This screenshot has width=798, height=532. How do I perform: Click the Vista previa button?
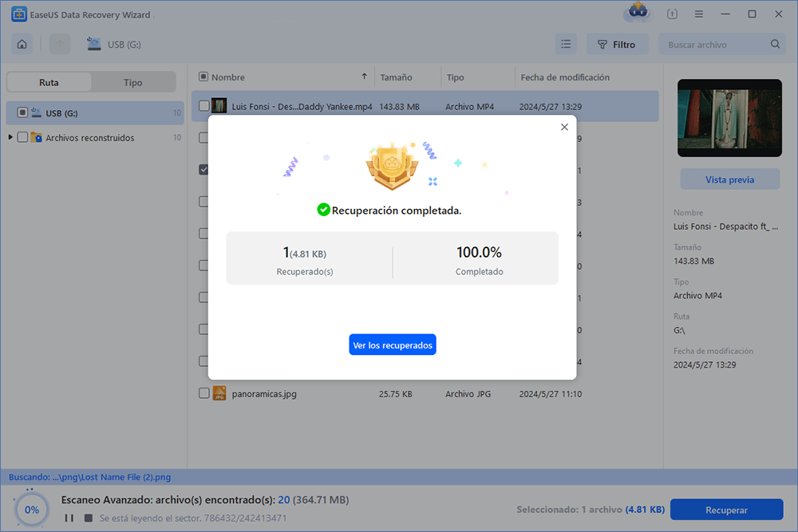[x=730, y=179]
